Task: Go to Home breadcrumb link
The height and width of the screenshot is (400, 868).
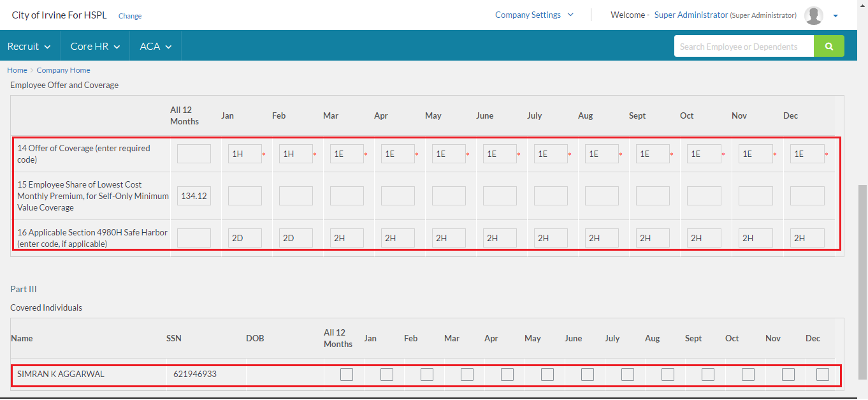Action: click(17, 70)
